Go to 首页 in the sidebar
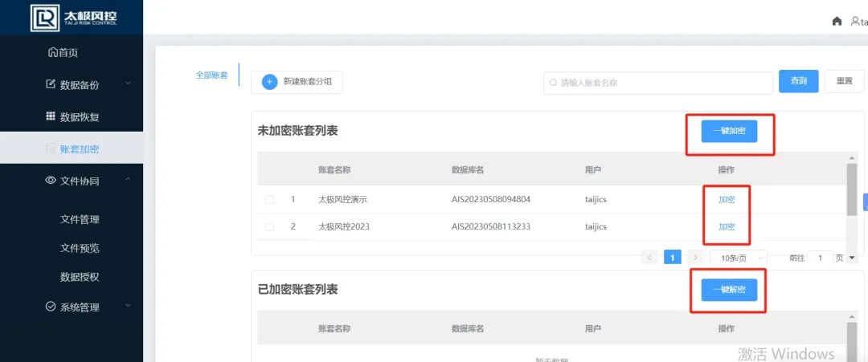This screenshot has height=362, width=868. tap(63, 52)
